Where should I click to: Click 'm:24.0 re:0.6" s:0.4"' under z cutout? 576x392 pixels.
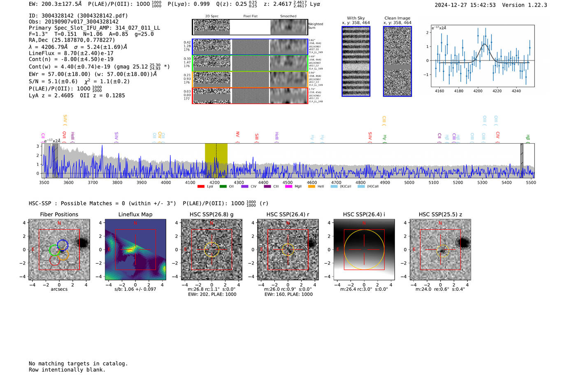click(440, 289)
